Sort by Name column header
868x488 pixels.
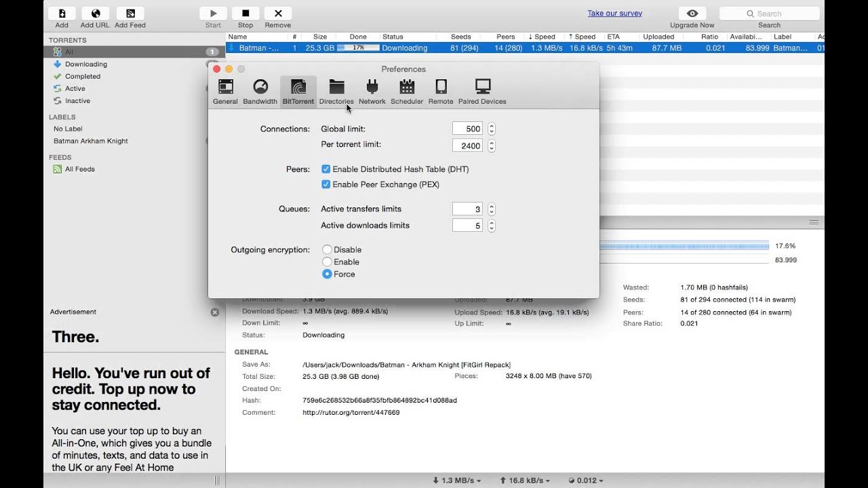pos(256,37)
